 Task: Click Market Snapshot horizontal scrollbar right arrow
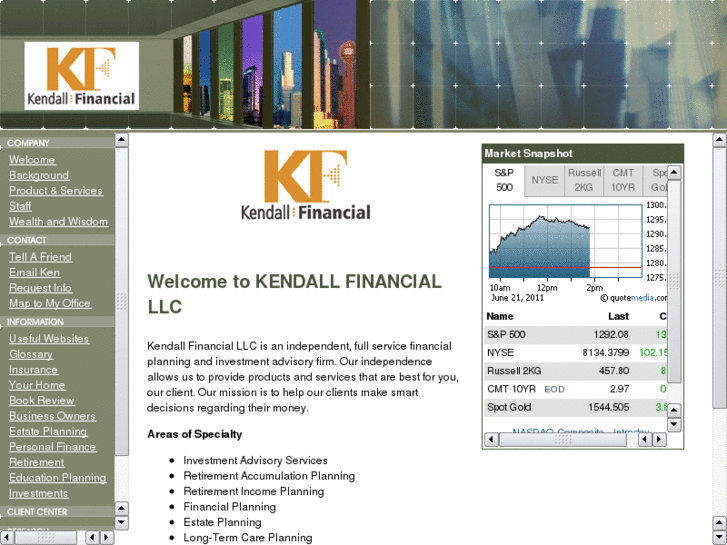tap(659, 439)
